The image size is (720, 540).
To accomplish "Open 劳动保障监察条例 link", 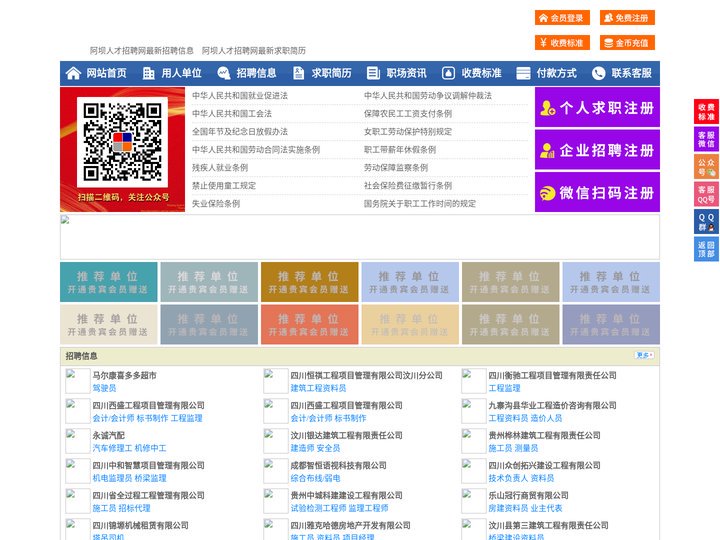I will (396, 168).
